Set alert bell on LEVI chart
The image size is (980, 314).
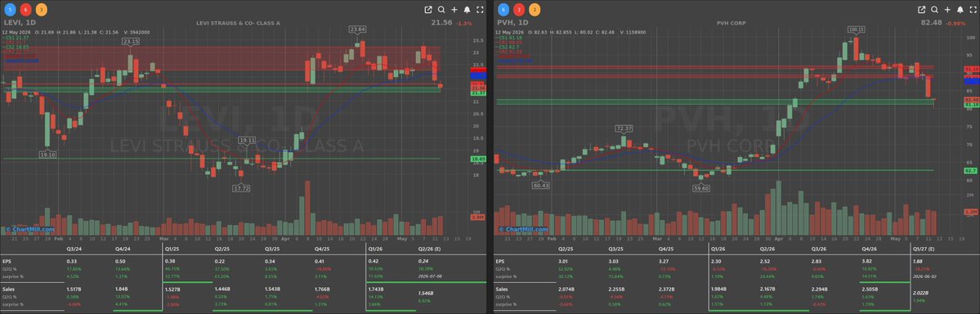pos(467,9)
